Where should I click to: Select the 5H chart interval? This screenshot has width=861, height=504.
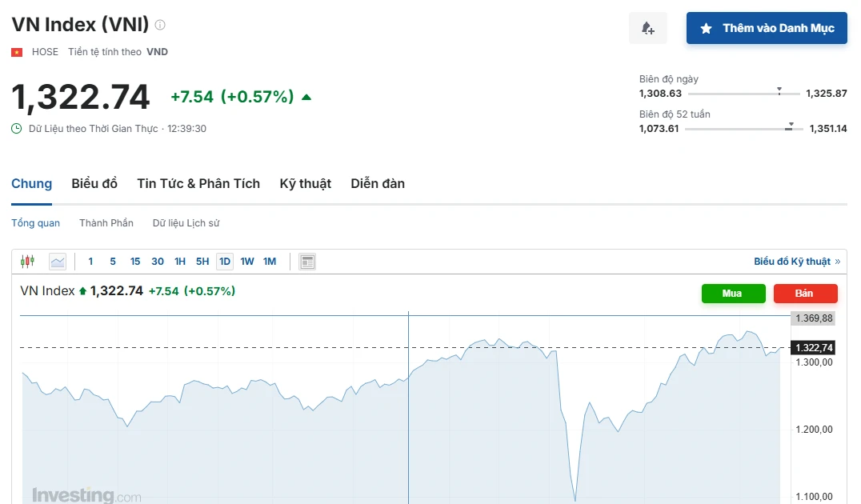[202, 262]
